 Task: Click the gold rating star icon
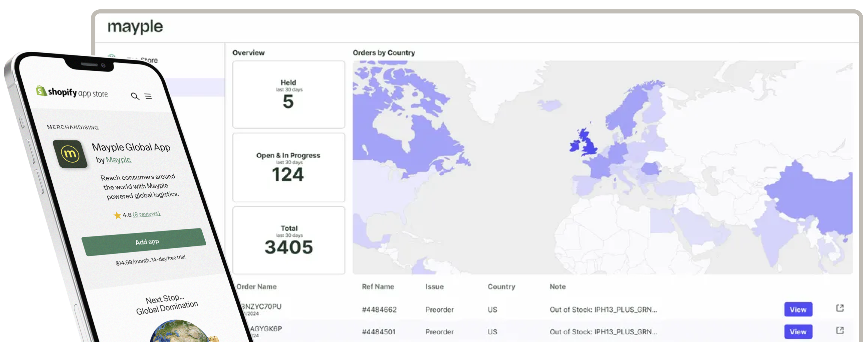point(117,215)
